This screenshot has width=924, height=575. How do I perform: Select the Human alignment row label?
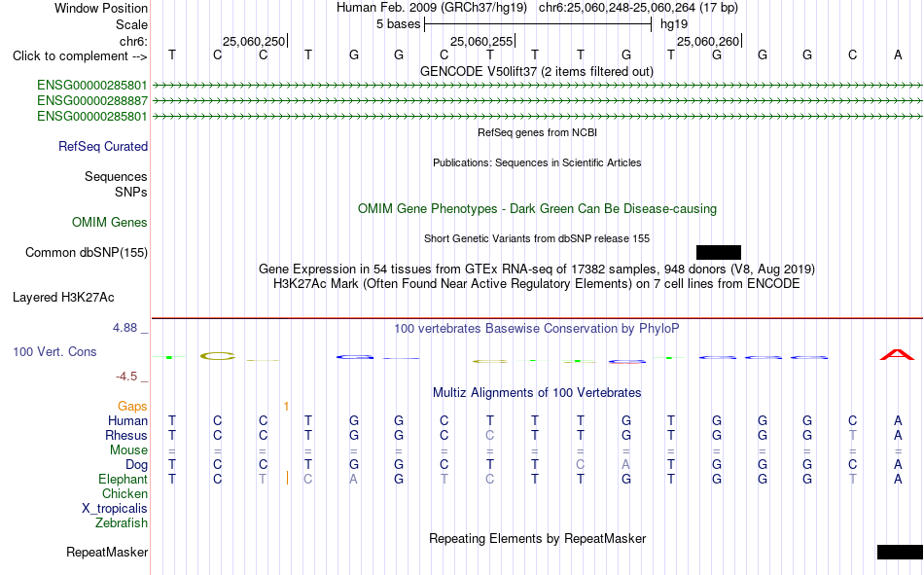127,420
